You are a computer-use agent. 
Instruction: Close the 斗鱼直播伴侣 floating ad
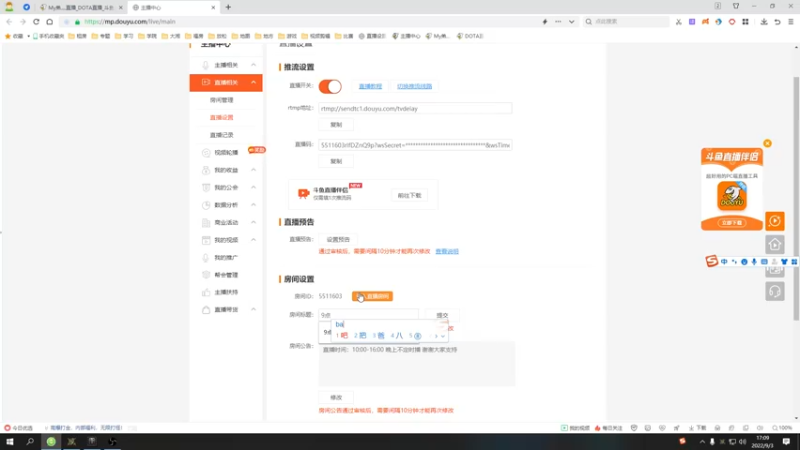point(767,143)
